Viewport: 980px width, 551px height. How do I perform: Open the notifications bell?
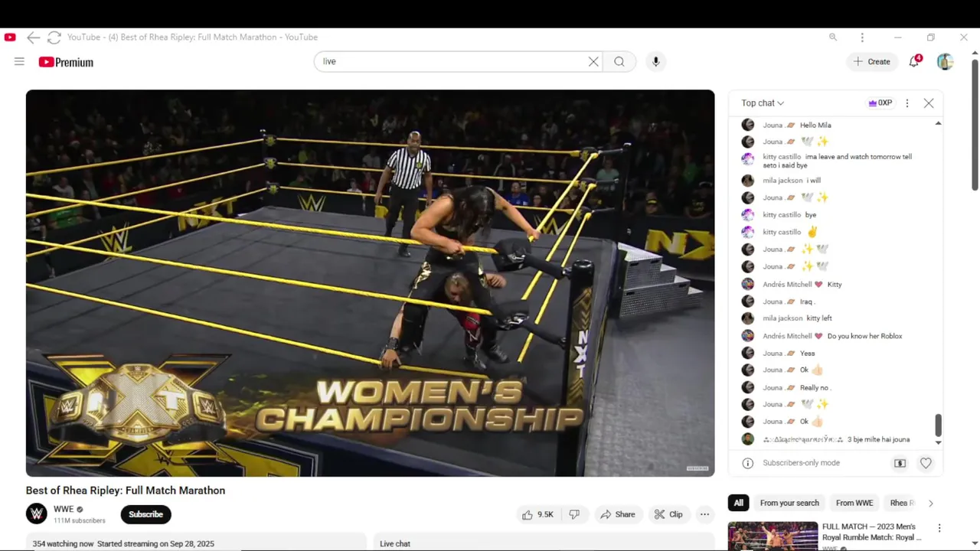pos(914,61)
